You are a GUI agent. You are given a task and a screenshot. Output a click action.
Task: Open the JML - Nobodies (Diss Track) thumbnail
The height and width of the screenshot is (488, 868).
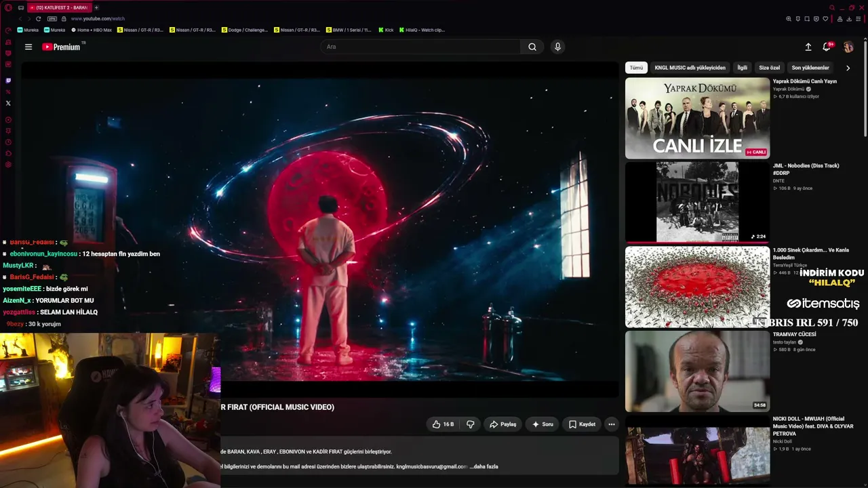(x=697, y=202)
